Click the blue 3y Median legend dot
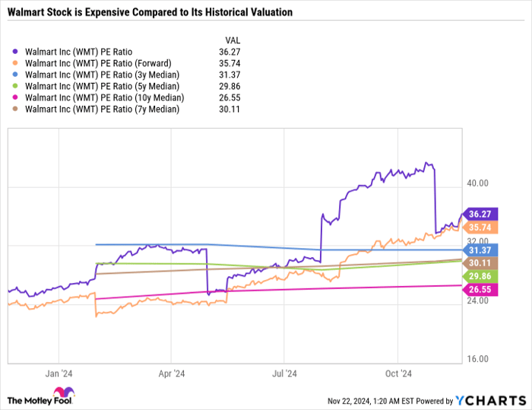This screenshot has height=410, width=532. coord(17,75)
